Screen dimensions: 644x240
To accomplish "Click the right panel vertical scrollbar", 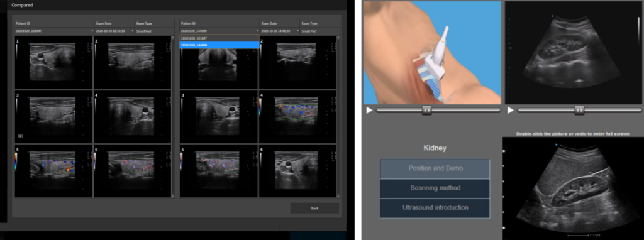I will click(338, 116).
